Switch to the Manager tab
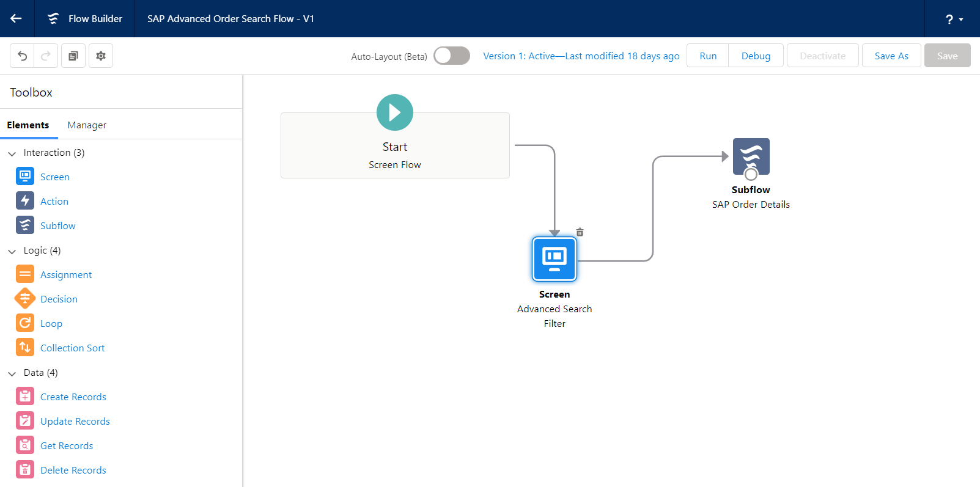The width and height of the screenshot is (980, 487). click(x=87, y=125)
